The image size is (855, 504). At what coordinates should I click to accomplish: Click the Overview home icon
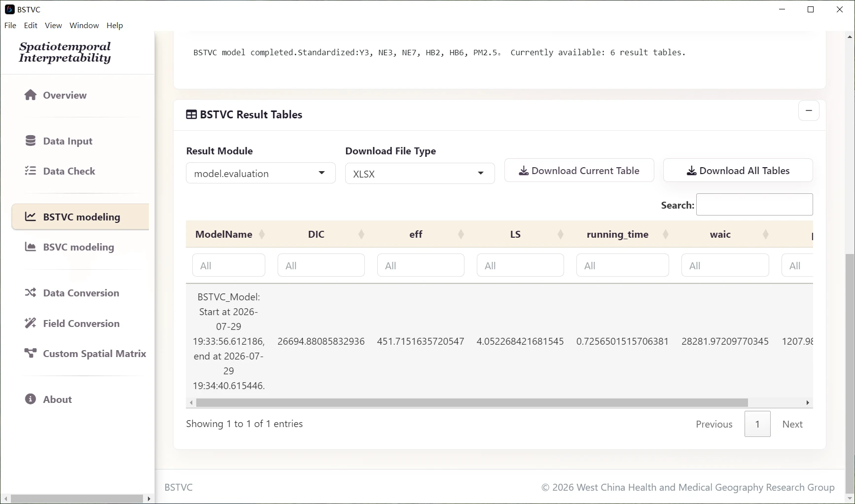point(31,95)
